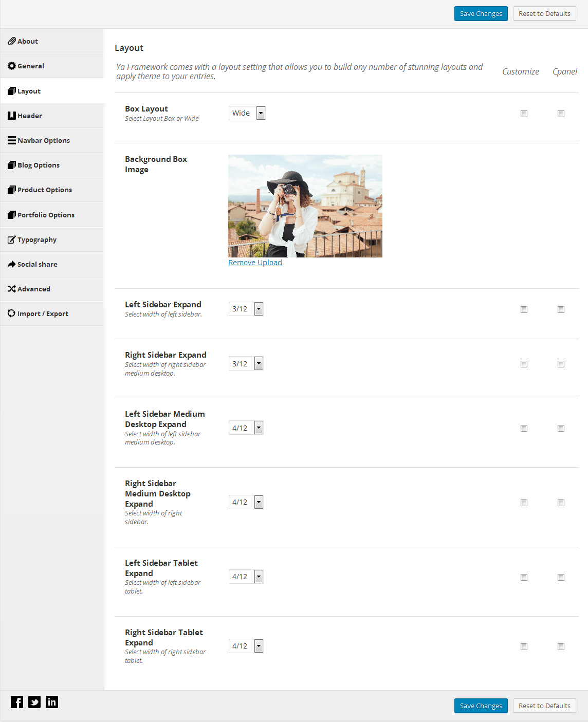Click the Product Options icon
Screen dimensions: 588x722
tap(12, 190)
